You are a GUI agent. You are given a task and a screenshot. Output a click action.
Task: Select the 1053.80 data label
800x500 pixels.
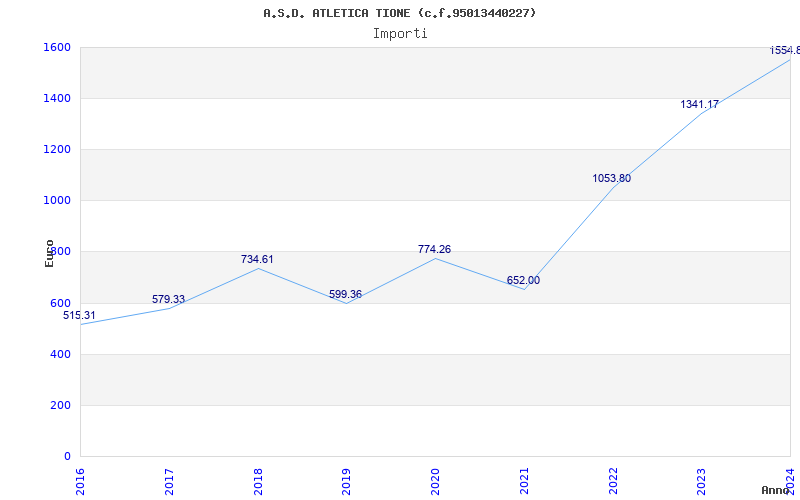click(612, 179)
